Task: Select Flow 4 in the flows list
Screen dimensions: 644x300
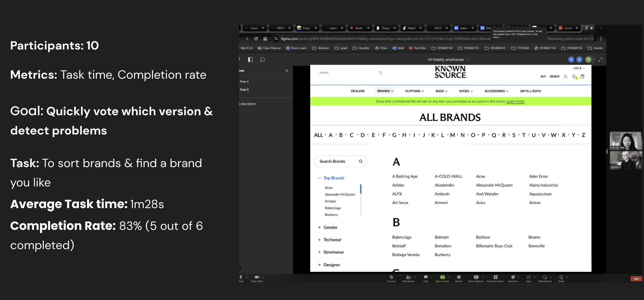Action: tap(244, 81)
